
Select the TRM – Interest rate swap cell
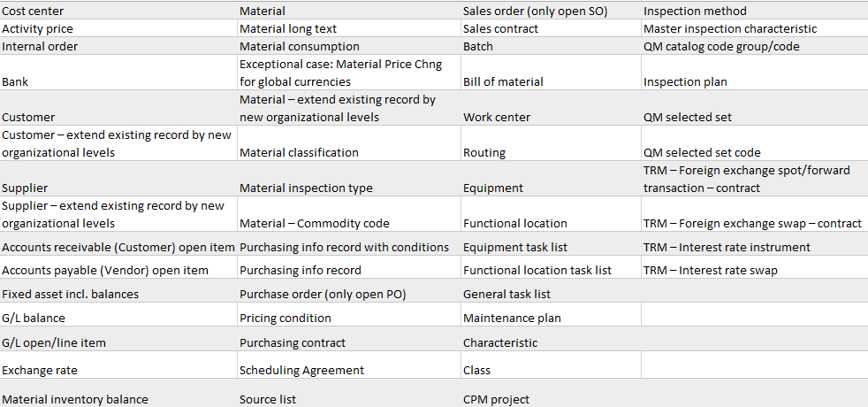[711, 270]
